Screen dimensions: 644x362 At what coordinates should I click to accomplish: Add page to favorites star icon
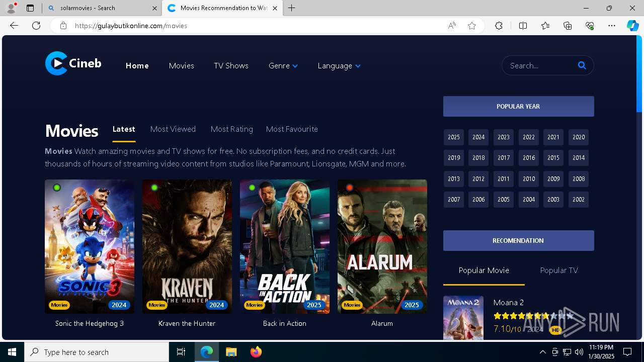(x=472, y=26)
